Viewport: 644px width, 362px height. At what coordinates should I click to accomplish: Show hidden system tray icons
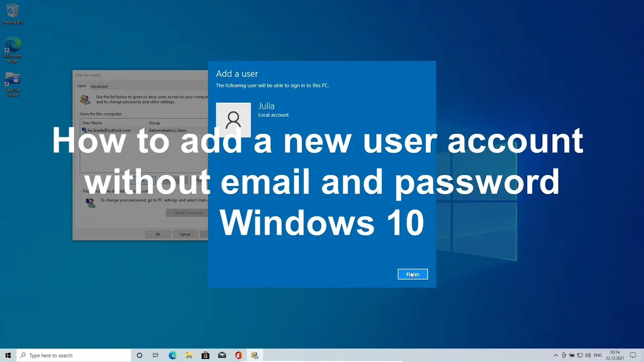pos(555,355)
